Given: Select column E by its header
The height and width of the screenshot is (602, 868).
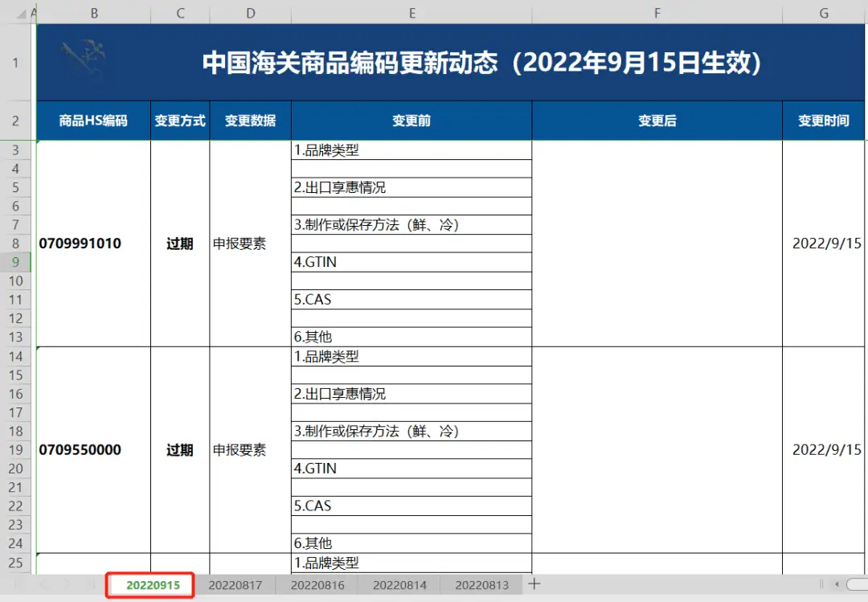Looking at the screenshot, I should (x=412, y=13).
